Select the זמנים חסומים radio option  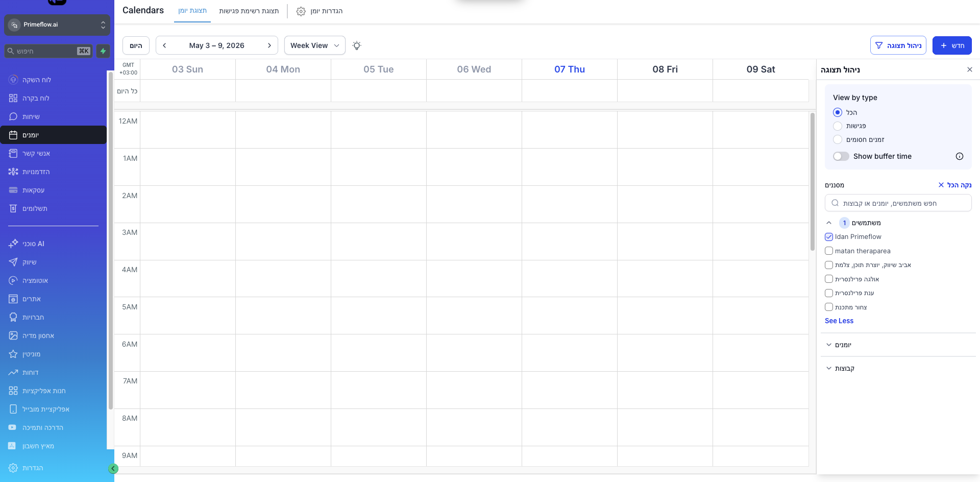tap(838, 139)
